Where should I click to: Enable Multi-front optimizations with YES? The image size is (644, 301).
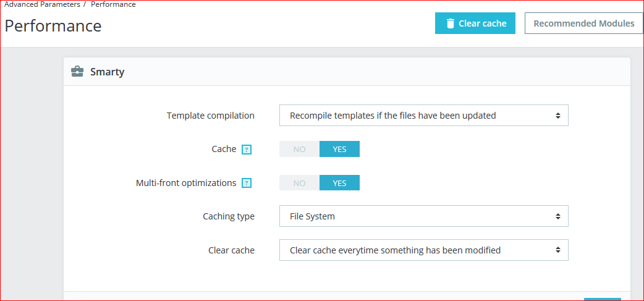point(339,183)
